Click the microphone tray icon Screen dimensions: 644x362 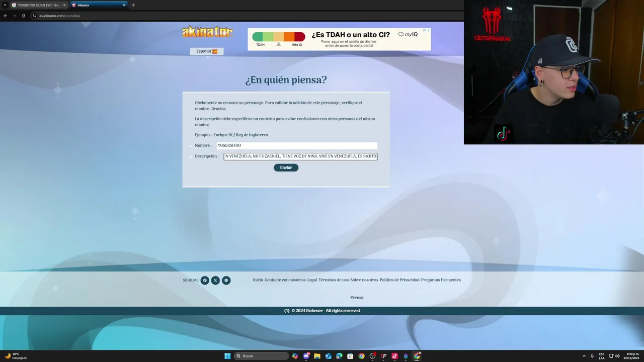[592, 356]
